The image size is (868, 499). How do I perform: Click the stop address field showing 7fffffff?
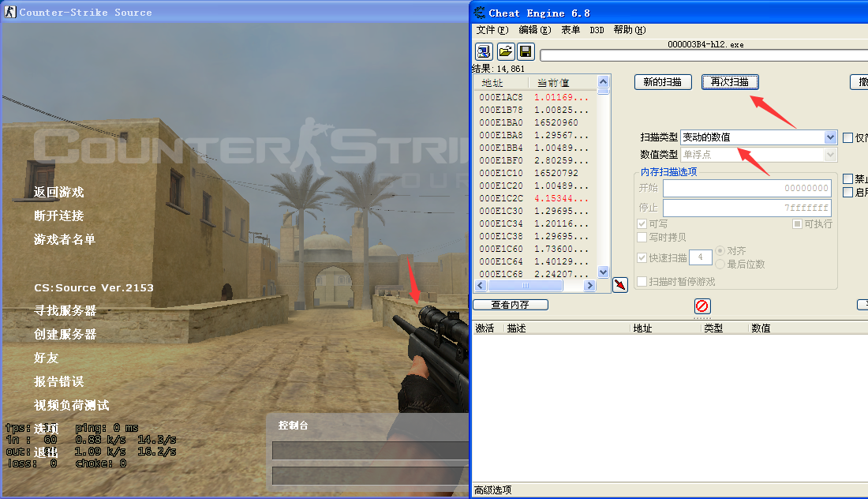(746, 207)
